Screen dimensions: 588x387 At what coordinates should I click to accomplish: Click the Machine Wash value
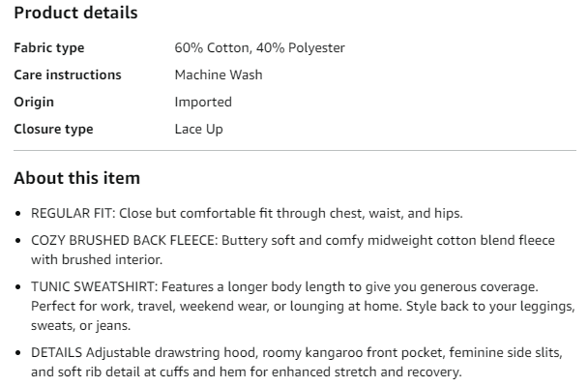219,75
